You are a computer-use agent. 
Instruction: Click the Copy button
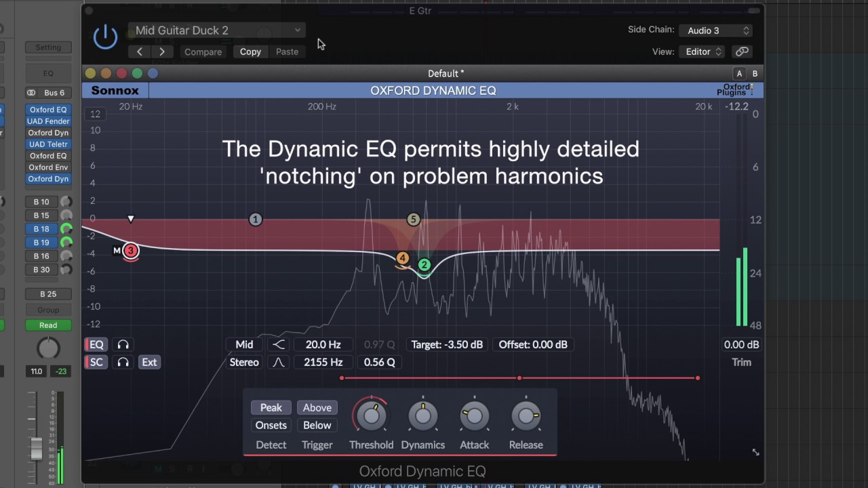[x=250, y=52]
